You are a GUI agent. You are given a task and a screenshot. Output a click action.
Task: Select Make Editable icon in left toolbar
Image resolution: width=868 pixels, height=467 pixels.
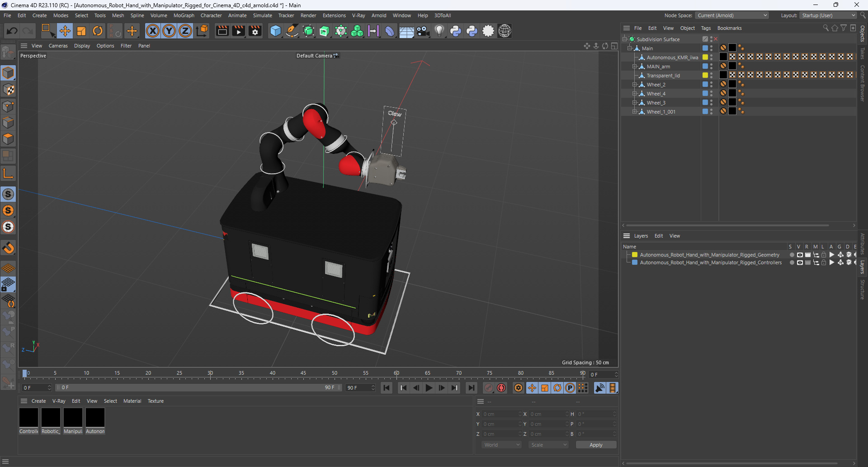tap(8, 52)
